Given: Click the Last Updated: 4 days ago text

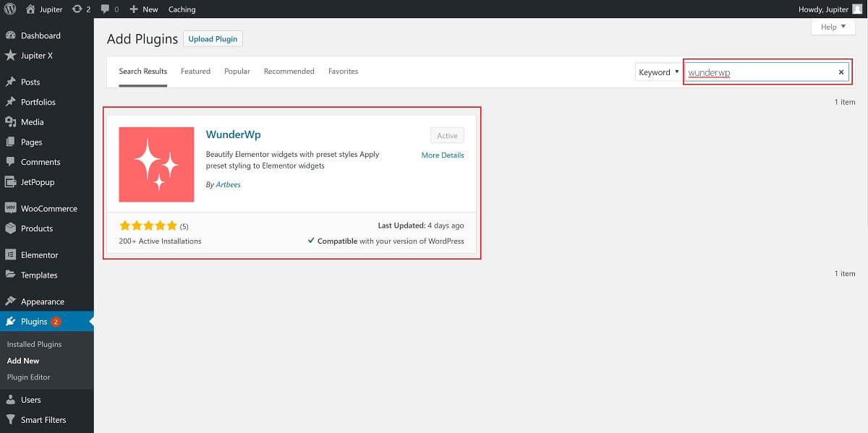Looking at the screenshot, I should point(421,226).
